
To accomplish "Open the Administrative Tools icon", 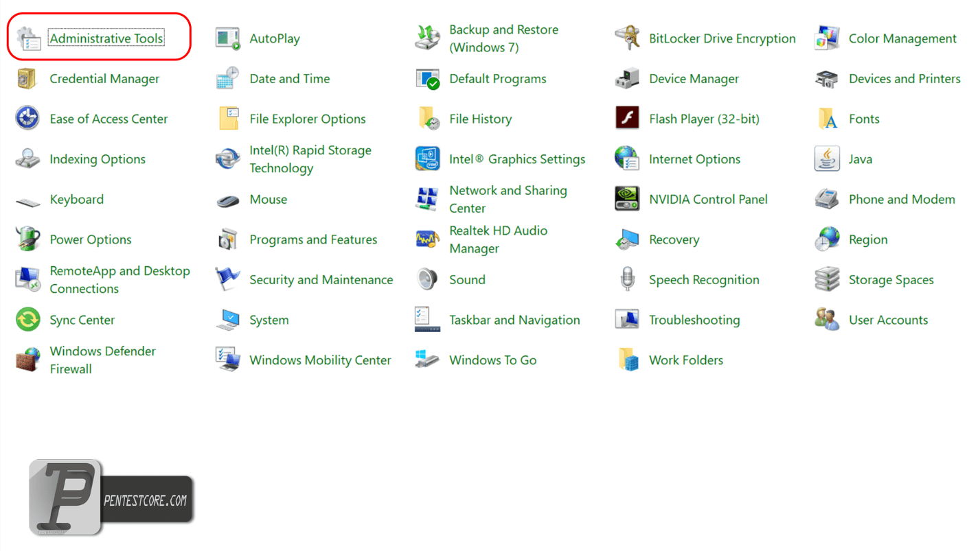I will point(28,39).
